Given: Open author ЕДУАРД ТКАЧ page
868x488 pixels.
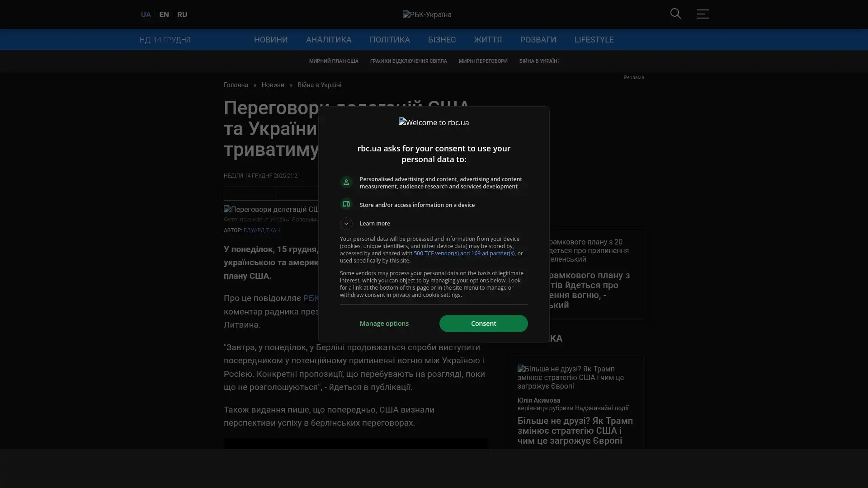Looking at the screenshot, I should pos(261,230).
